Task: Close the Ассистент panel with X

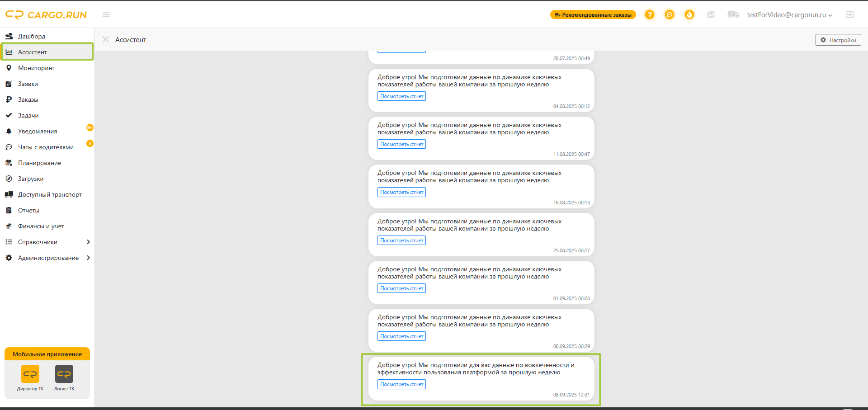Action: coord(106,39)
